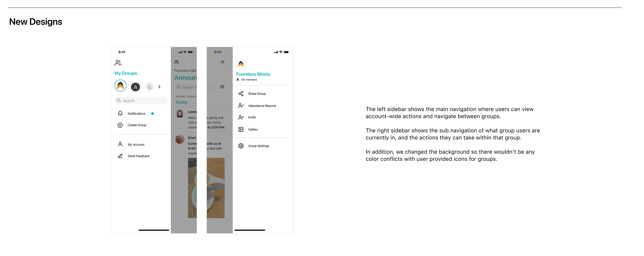This screenshot has width=644, height=256.
Task: Click the Attendance Reports person-check icon
Action: [x=241, y=106]
